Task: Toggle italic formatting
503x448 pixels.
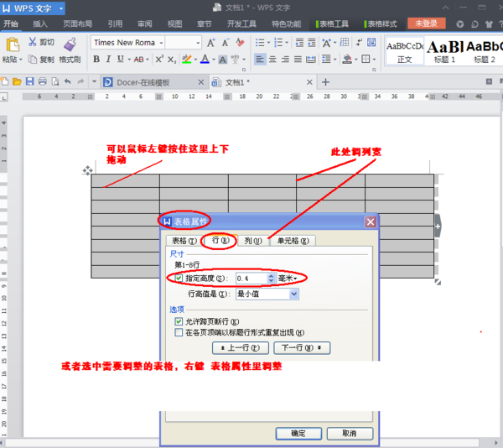Action: tap(108, 59)
